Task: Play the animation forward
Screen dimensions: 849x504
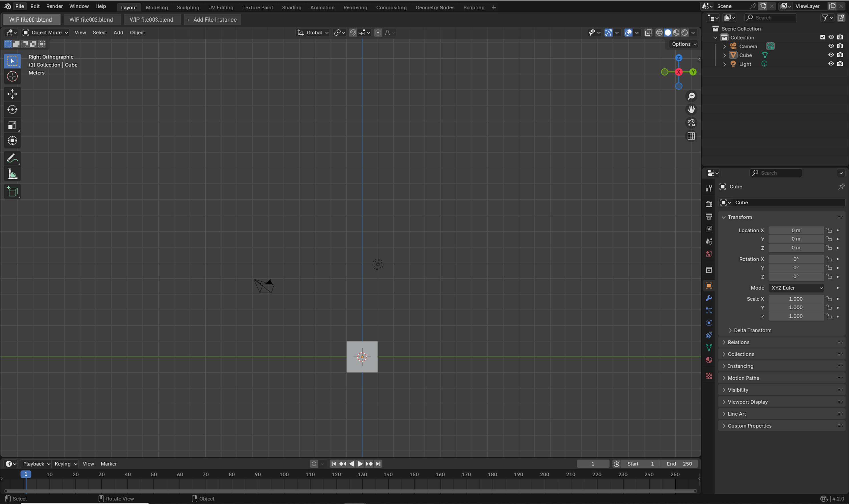Action: click(x=361, y=463)
